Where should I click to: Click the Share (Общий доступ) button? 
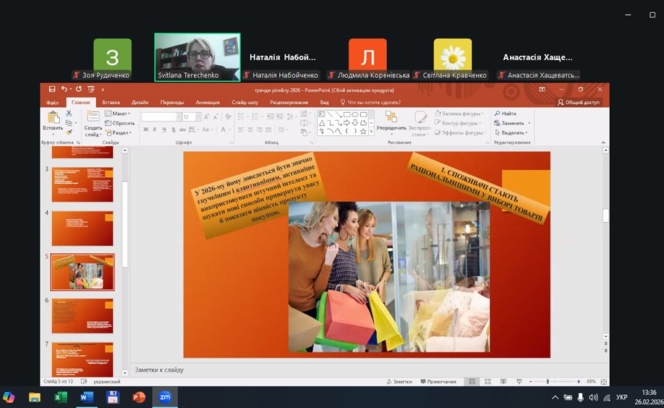[x=581, y=102]
